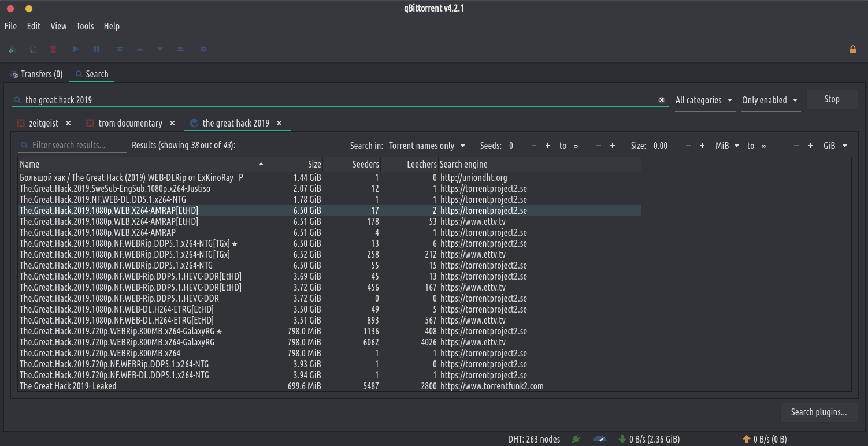Open the MiB size unit dropdown
The width and height of the screenshot is (868, 446).
728,146
